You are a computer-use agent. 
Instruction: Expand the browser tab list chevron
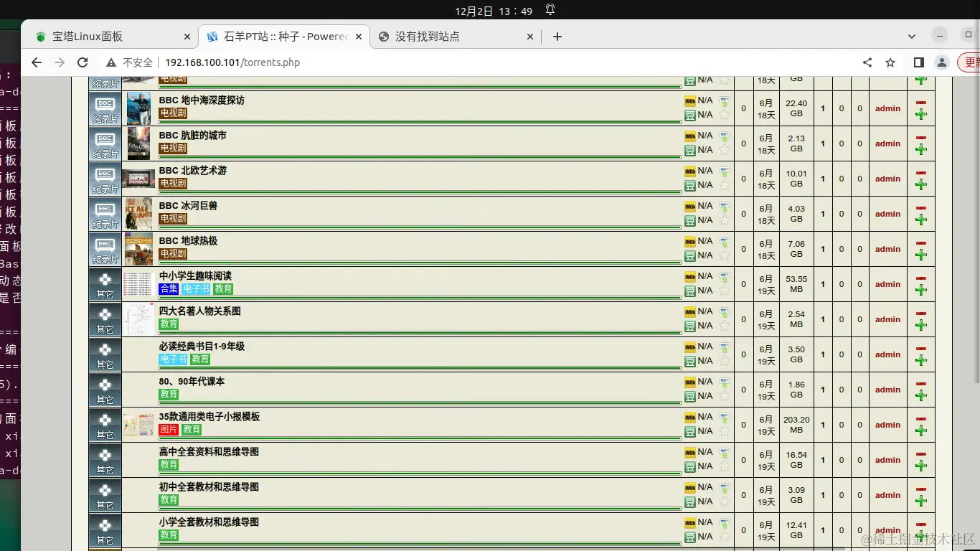[x=911, y=36]
